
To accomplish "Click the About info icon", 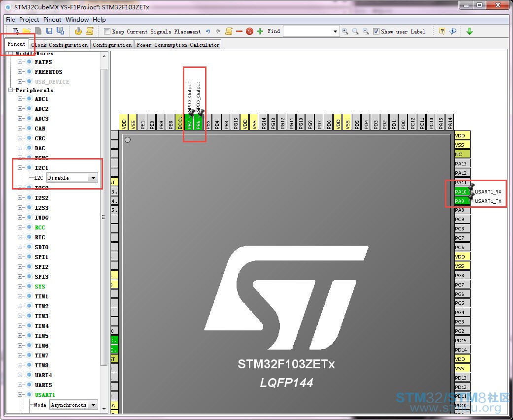I will (x=453, y=32).
